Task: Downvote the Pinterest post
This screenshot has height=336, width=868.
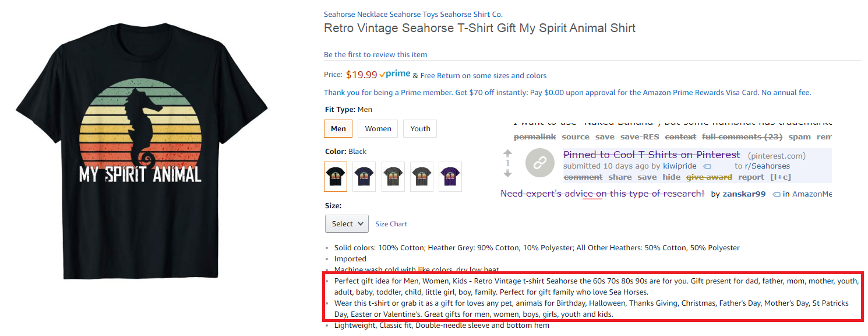Action: [507, 173]
